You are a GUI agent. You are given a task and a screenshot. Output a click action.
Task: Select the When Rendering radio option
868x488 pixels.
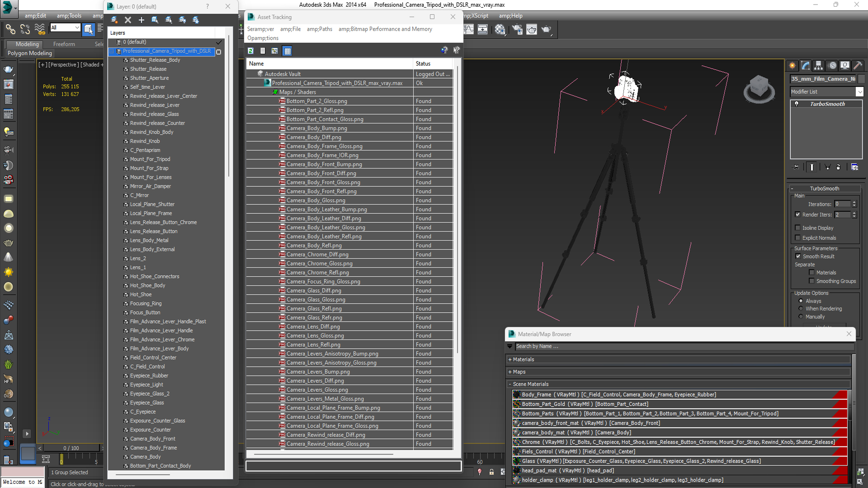(x=801, y=309)
